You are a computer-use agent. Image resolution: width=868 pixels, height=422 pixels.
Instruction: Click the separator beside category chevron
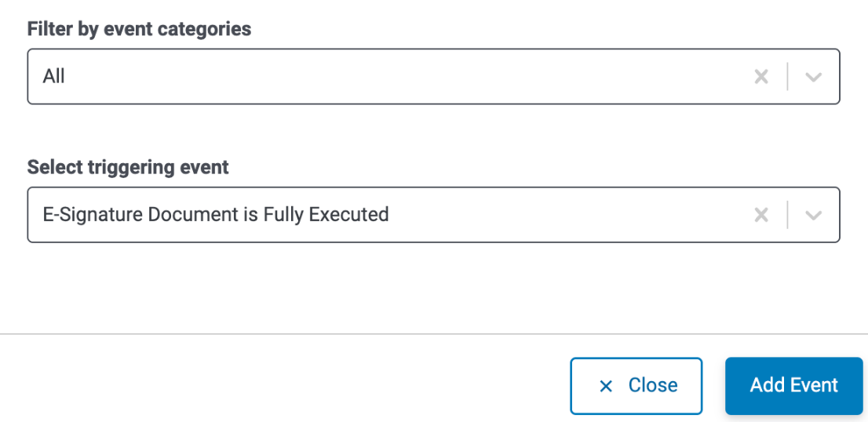(787, 76)
